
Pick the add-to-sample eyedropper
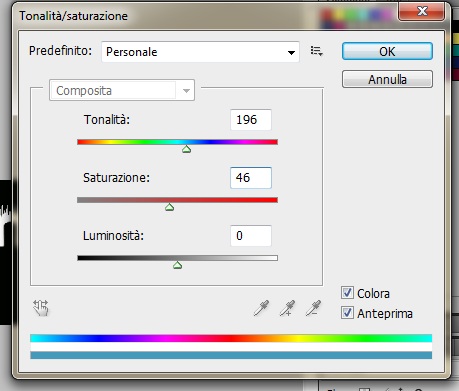pos(287,308)
